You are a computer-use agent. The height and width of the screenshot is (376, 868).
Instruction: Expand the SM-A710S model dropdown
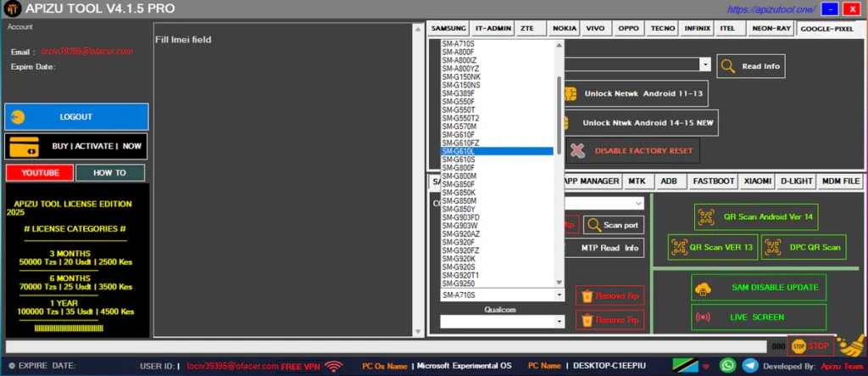(x=559, y=295)
